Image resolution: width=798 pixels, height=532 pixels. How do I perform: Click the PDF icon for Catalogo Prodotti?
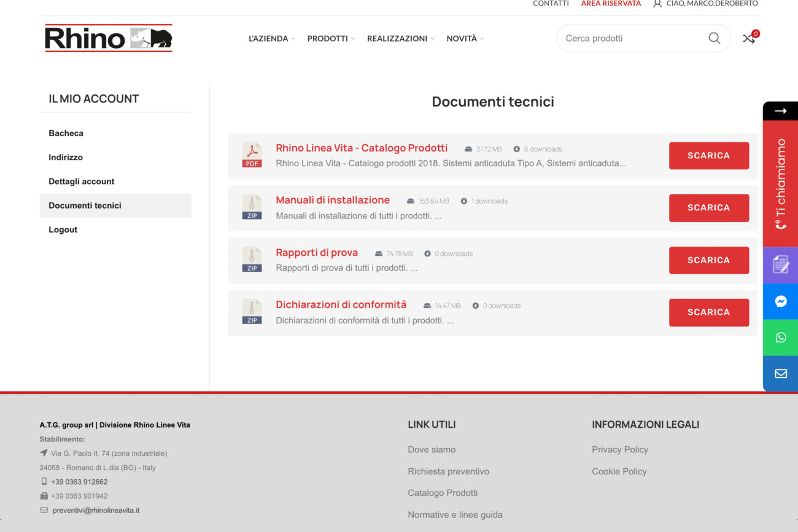[x=252, y=155]
